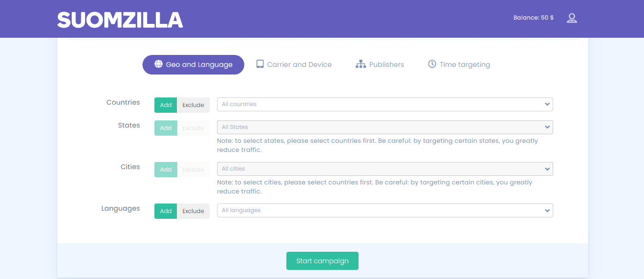The image size is (644, 279).
Task: Click the Balance: 50 $ text
Action: (x=533, y=18)
